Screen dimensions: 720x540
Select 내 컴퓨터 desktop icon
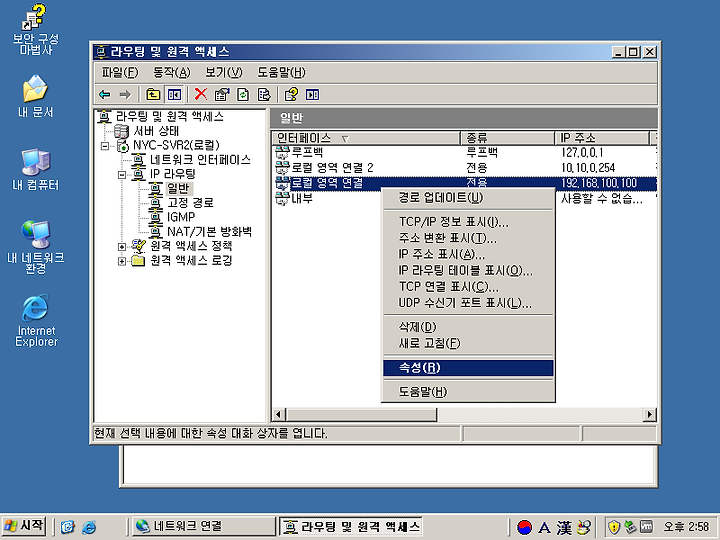pyautogui.click(x=35, y=169)
